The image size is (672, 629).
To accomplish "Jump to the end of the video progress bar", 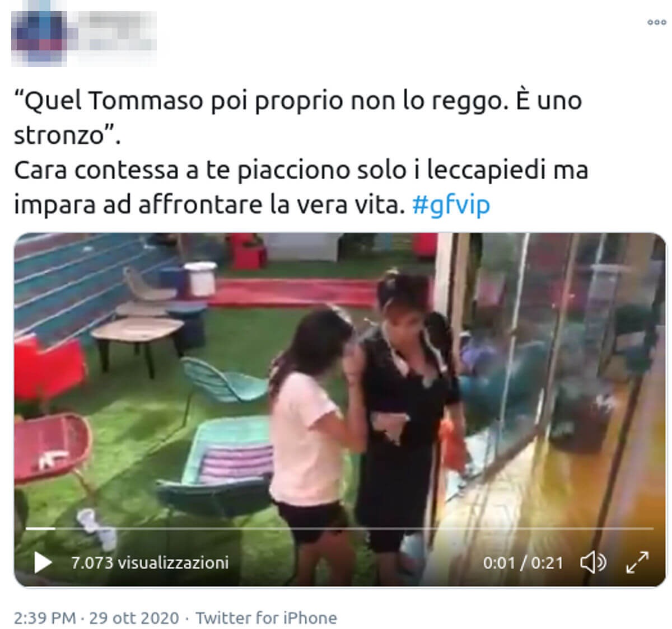I will click(x=652, y=528).
